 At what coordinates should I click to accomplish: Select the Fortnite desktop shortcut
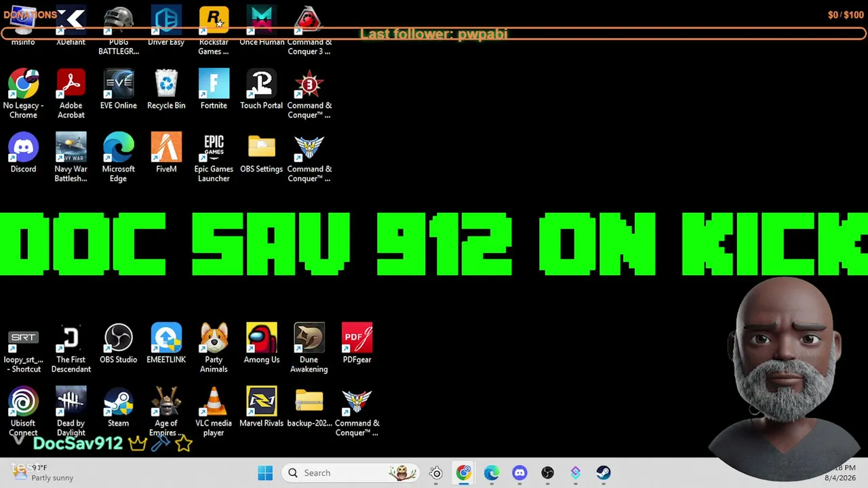coord(214,89)
